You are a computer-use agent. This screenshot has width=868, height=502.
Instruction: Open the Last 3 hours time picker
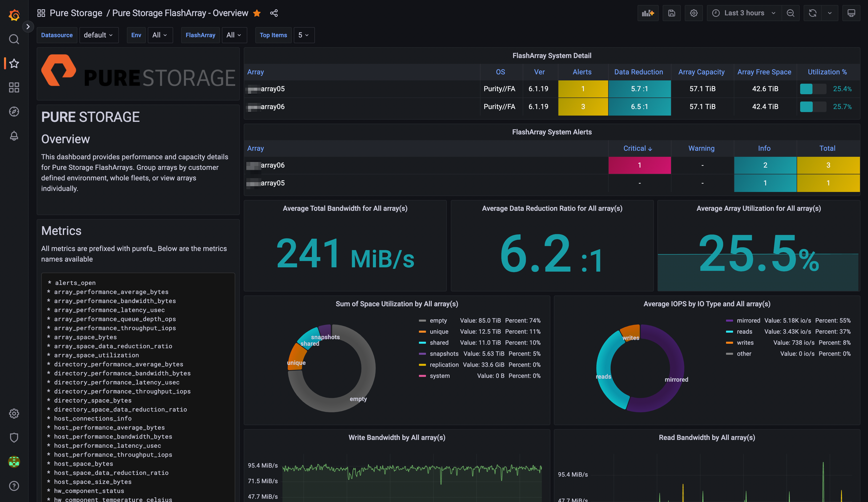coord(744,13)
